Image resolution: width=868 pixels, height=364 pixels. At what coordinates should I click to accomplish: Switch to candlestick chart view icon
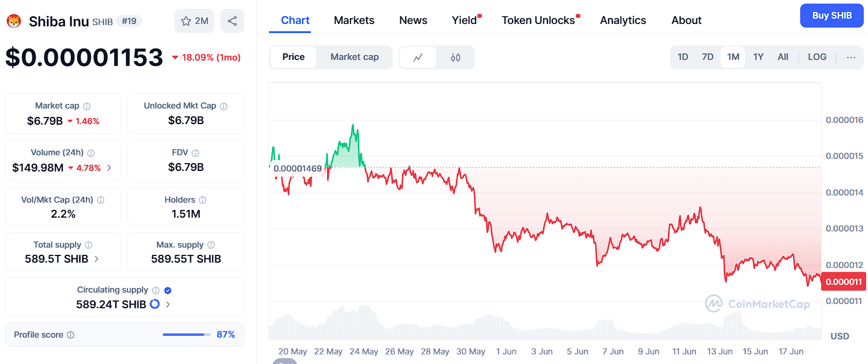coord(455,58)
